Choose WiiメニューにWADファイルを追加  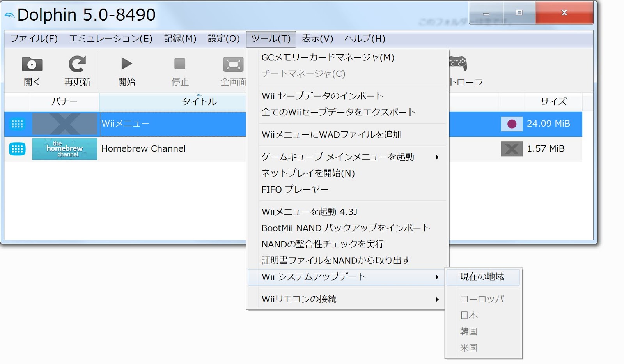click(347, 134)
